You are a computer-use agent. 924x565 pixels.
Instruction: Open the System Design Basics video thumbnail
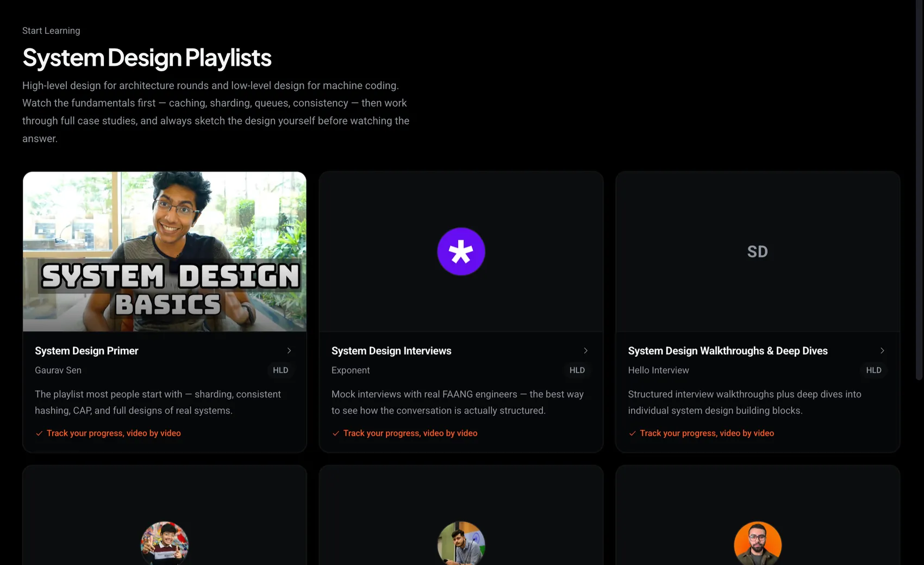point(165,252)
